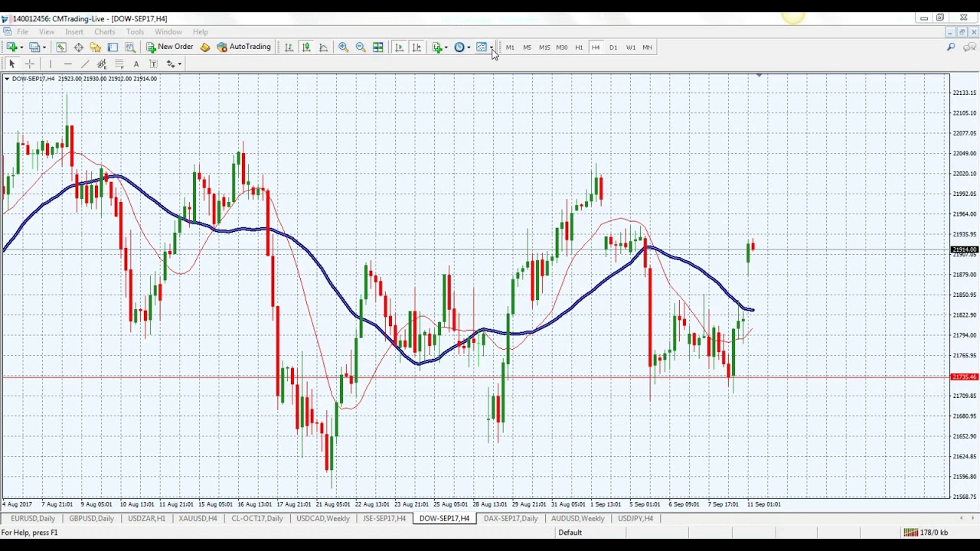Click the Profiles icon
Screen dimensions: 980x551
coord(34,47)
